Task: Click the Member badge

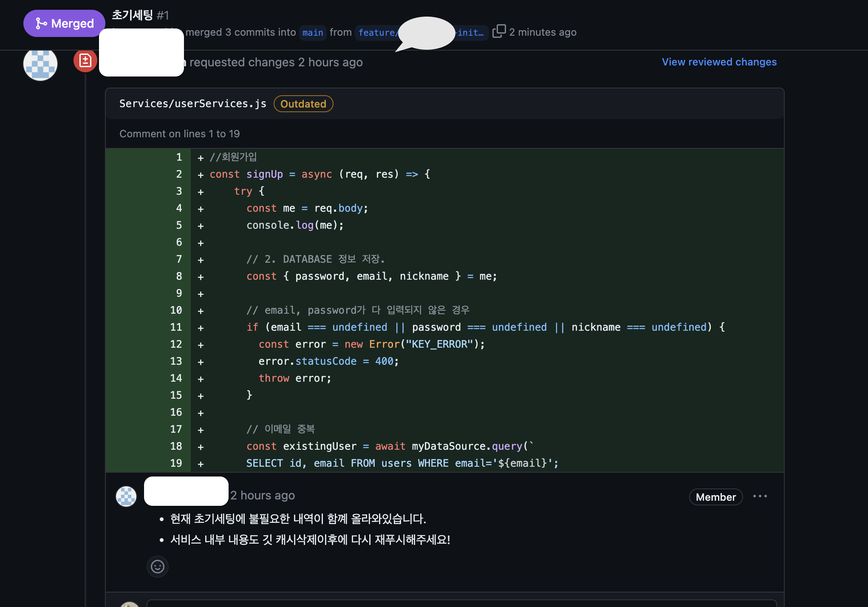Action: click(715, 497)
